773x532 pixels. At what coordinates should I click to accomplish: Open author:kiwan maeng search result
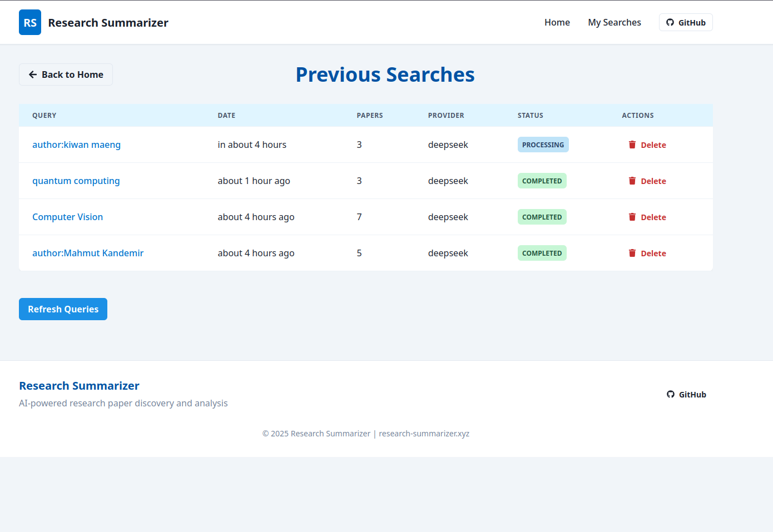pyautogui.click(x=76, y=145)
